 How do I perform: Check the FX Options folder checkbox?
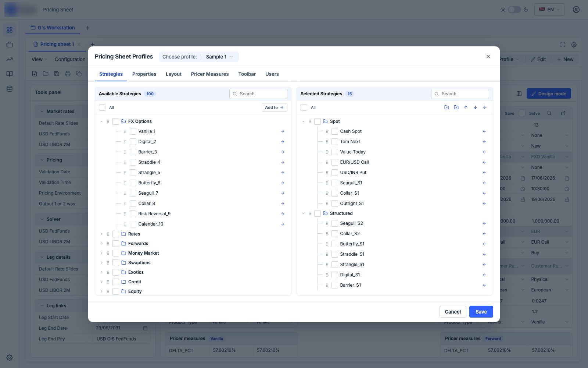[116, 121]
